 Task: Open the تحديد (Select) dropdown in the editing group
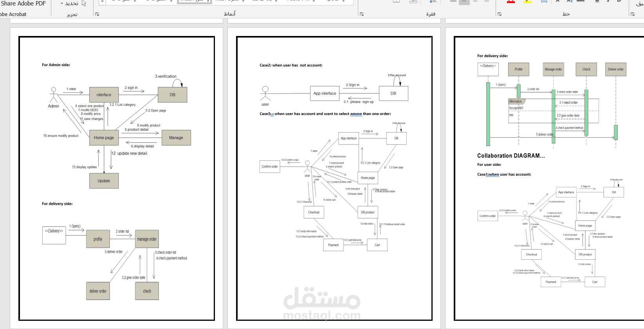pyautogui.click(x=70, y=4)
